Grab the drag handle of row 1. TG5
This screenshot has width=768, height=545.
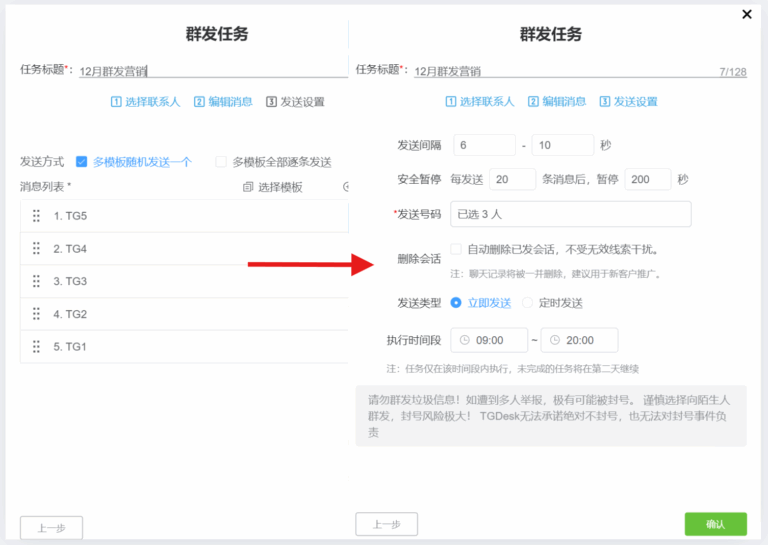coord(36,216)
